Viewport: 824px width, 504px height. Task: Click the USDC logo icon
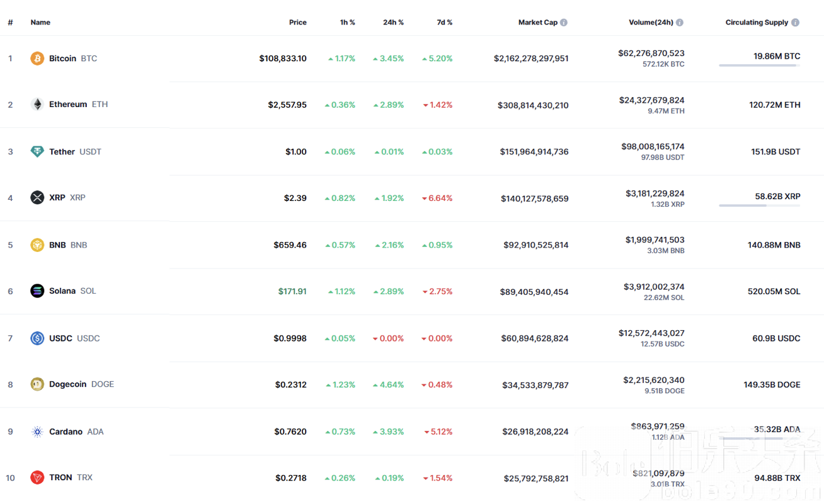(37, 338)
